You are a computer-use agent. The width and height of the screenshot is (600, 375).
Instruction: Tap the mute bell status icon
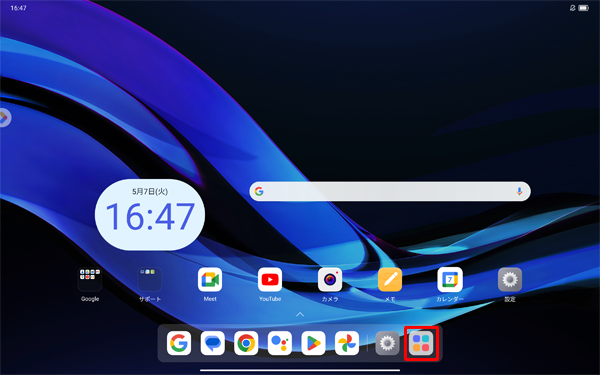(572, 8)
